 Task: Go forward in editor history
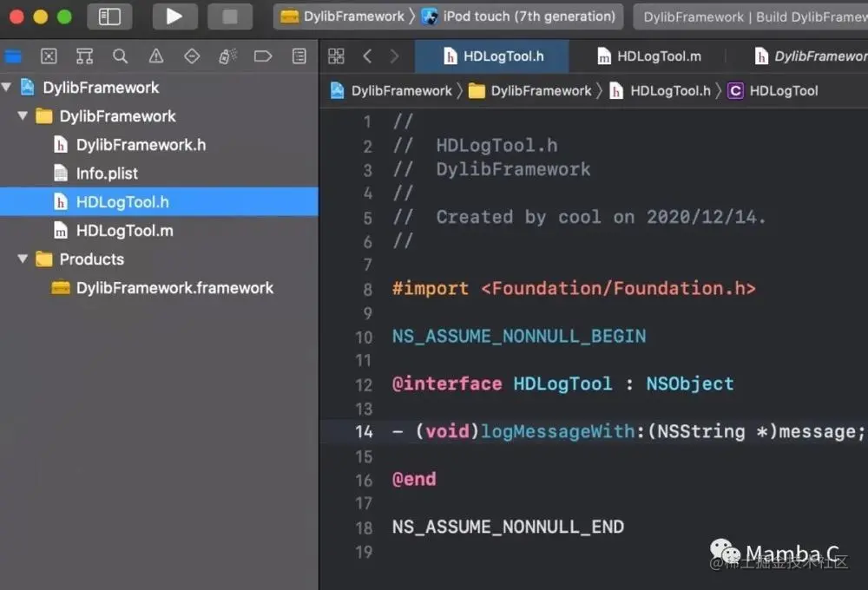click(x=394, y=56)
